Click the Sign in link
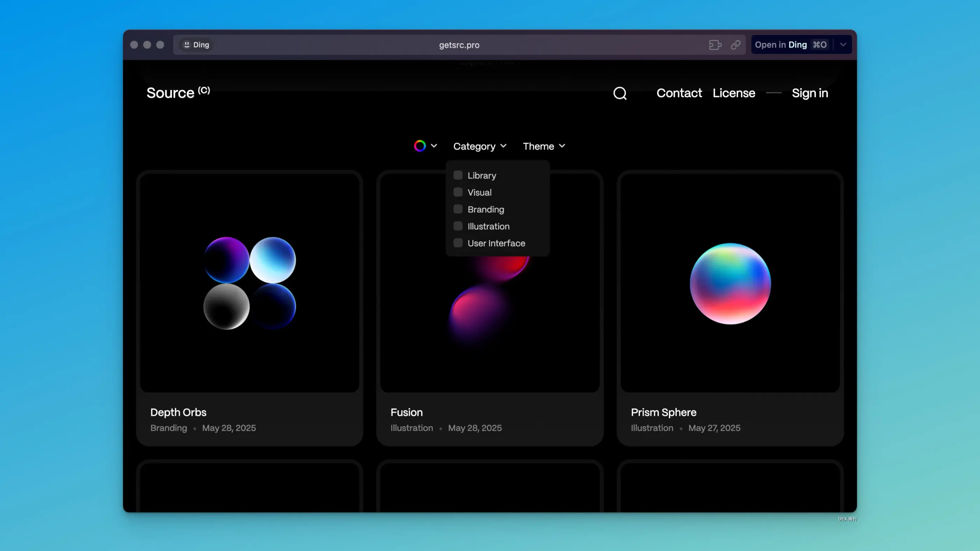 (810, 93)
